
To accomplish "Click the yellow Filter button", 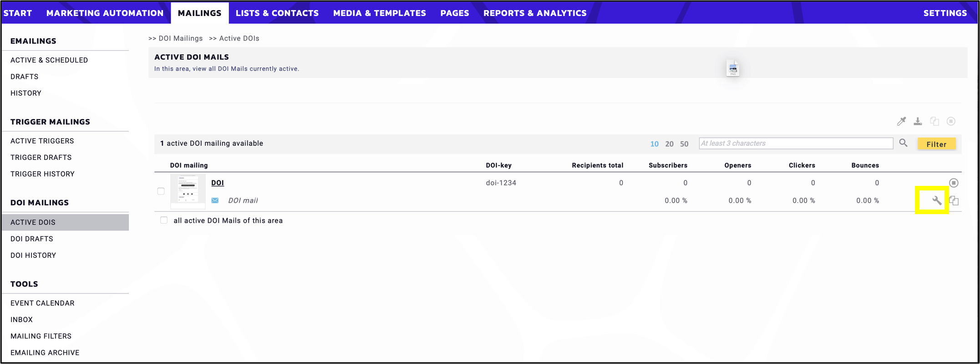I will tap(936, 144).
